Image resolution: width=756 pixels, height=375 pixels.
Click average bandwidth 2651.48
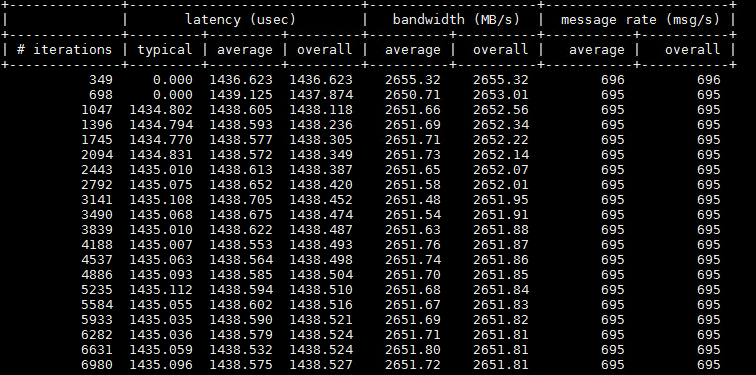(413, 200)
